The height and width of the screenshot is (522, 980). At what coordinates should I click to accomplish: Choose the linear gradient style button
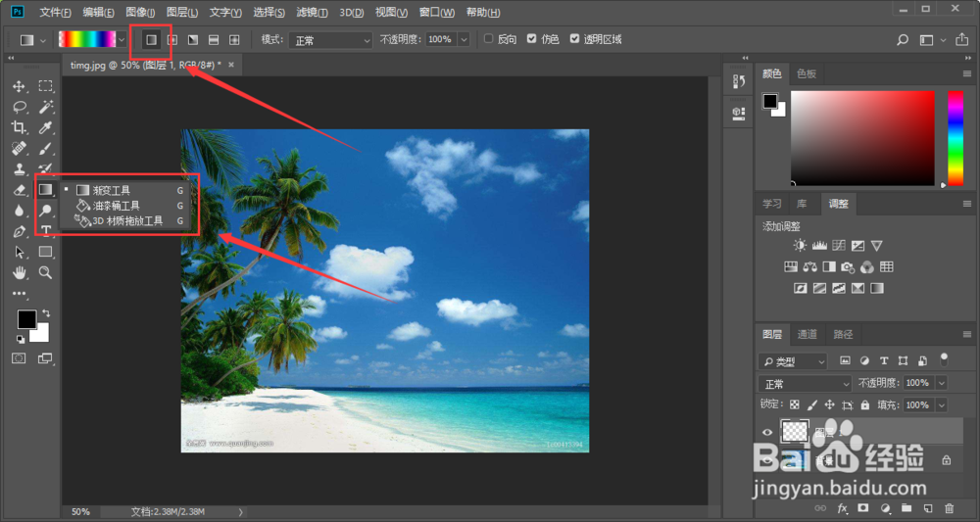tap(151, 40)
